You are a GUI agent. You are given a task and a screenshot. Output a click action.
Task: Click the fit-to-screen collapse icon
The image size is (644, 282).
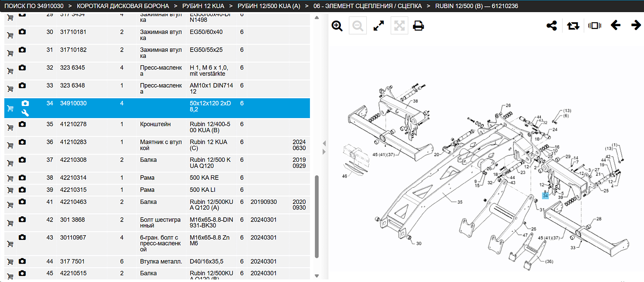(399, 26)
